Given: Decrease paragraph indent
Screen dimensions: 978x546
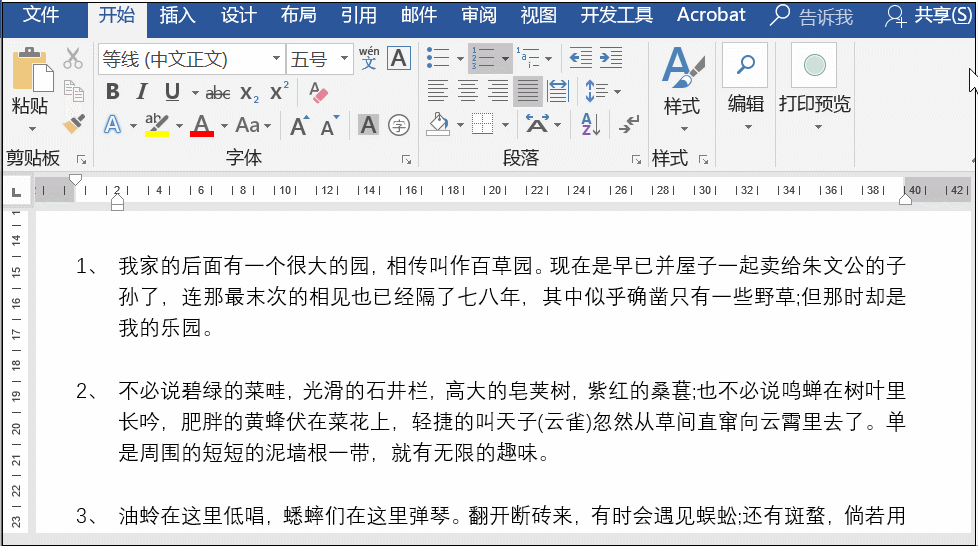Looking at the screenshot, I should pos(581,58).
